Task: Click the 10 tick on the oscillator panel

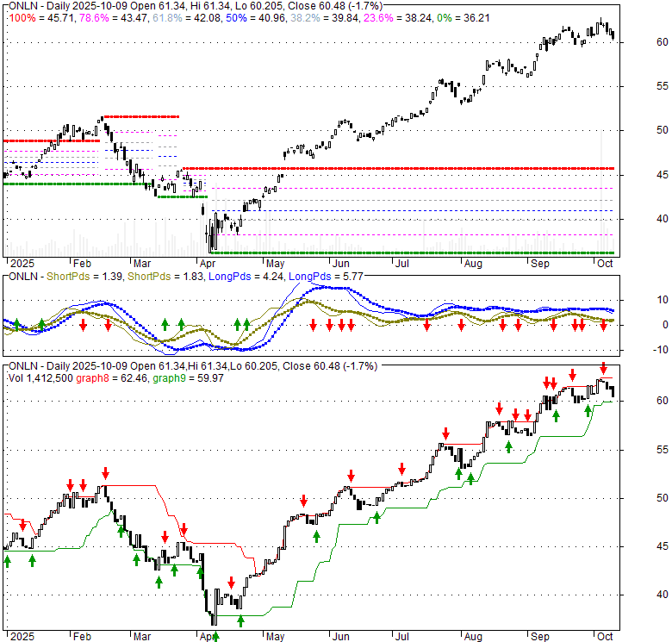Action: pyautogui.click(x=663, y=300)
